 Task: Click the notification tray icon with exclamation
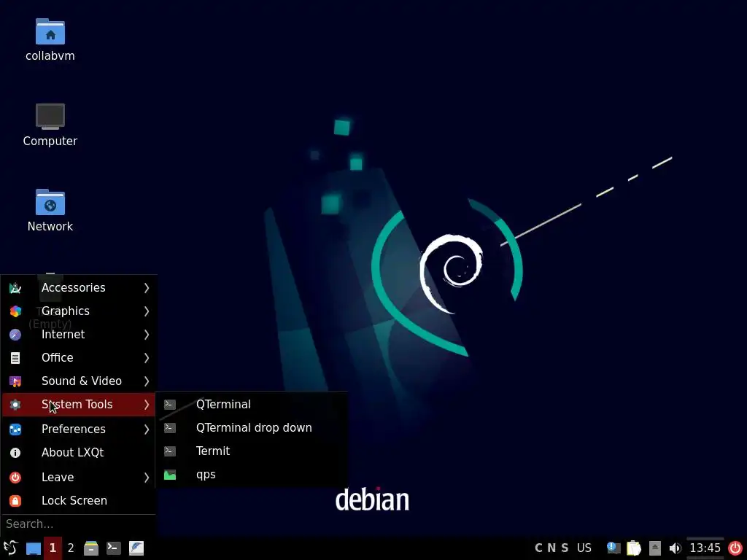pyautogui.click(x=613, y=548)
